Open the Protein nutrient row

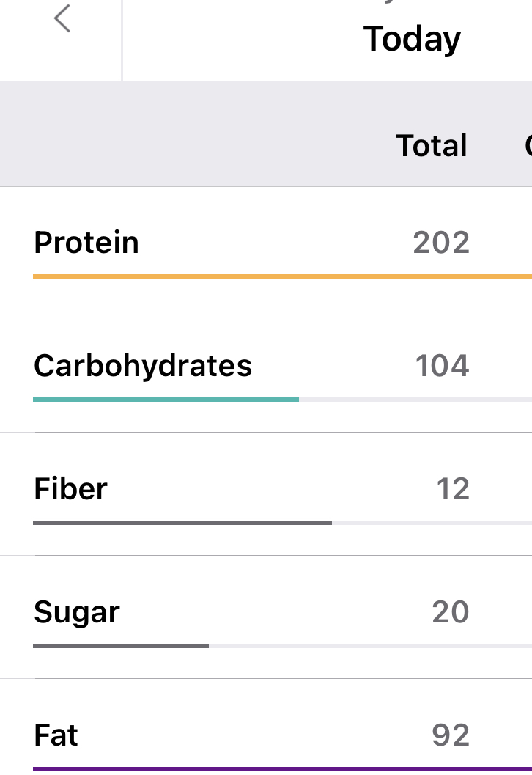86,243
